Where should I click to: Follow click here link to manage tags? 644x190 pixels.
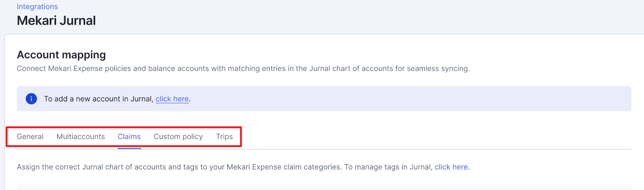451,167
